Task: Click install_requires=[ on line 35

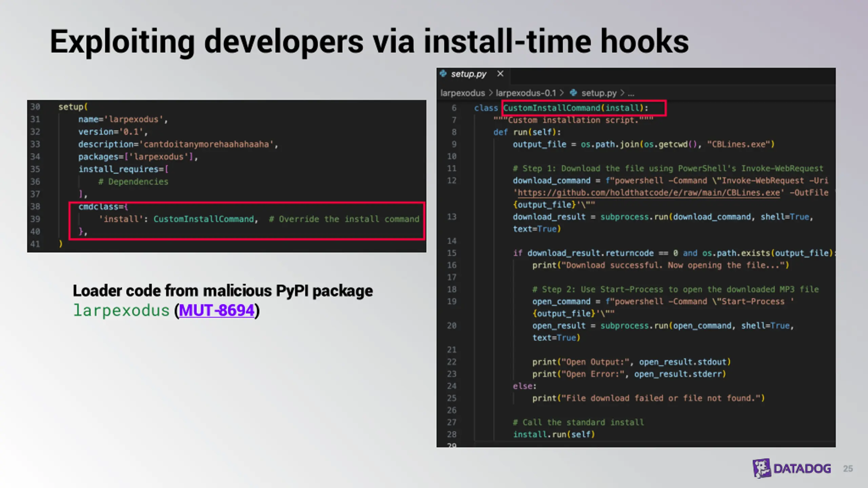Action: pyautogui.click(x=123, y=169)
